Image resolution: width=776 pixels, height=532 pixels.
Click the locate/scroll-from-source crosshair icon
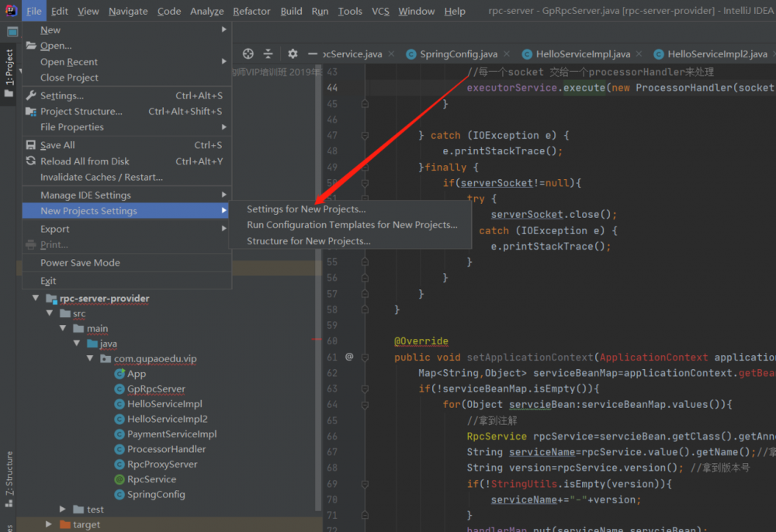[x=248, y=54]
